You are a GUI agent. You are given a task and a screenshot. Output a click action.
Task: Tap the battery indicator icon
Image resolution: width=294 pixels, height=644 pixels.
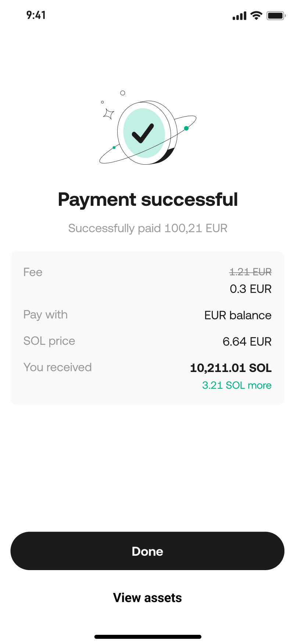(x=276, y=15)
